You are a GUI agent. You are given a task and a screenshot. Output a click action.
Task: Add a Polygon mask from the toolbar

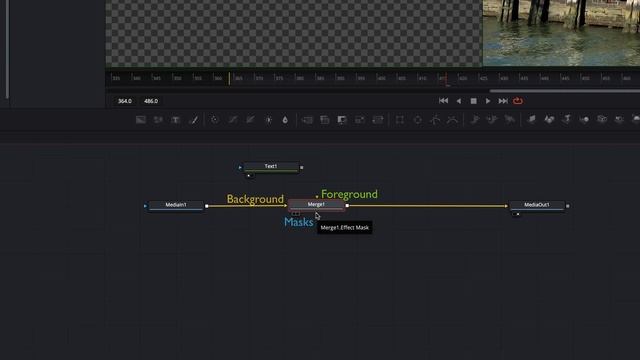435,120
